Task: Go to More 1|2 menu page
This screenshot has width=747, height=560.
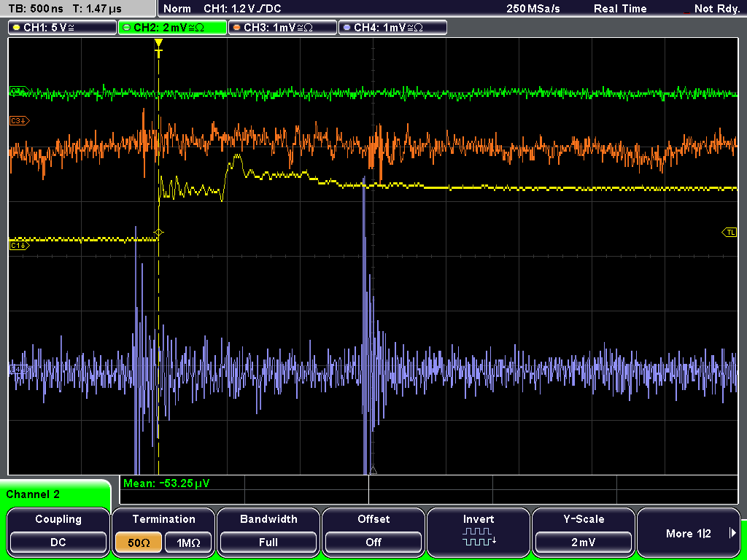Action: click(x=689, y=531)
